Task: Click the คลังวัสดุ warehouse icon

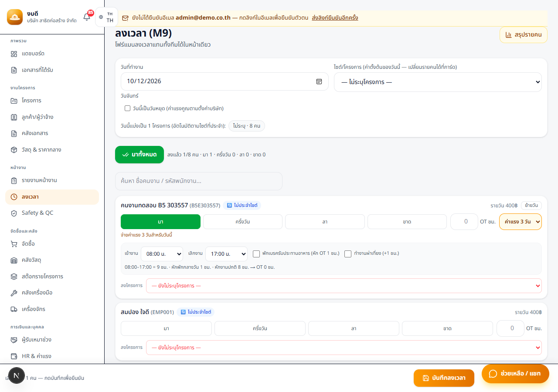Action: pos(14,260)
